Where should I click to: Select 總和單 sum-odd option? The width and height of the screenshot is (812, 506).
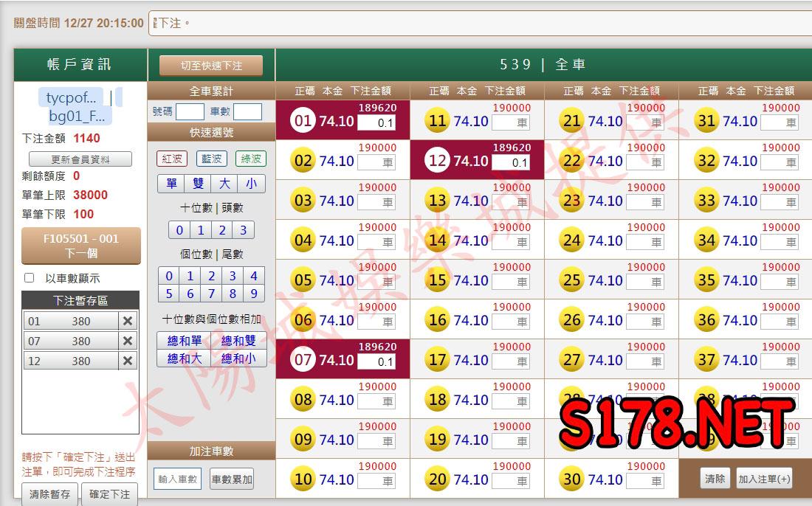[185, 341]
